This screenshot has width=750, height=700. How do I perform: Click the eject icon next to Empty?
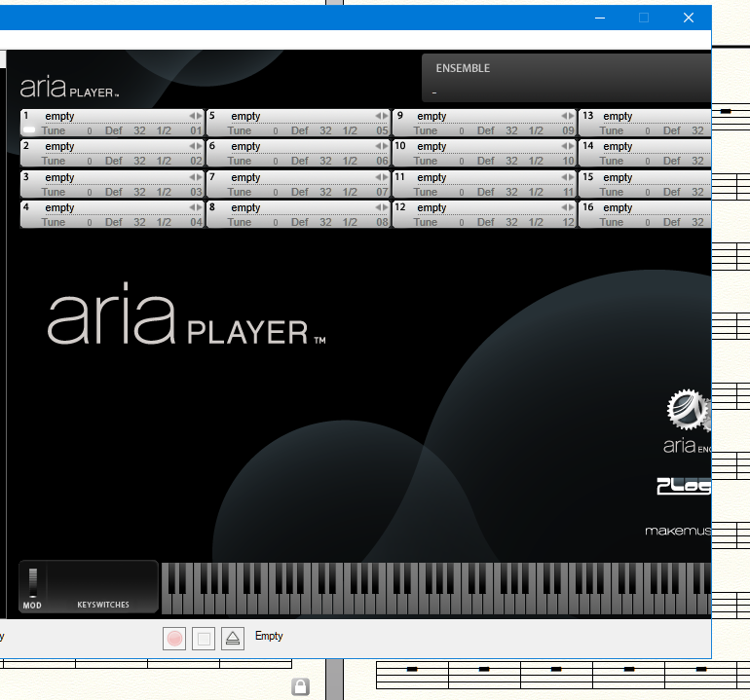(232, 639)
